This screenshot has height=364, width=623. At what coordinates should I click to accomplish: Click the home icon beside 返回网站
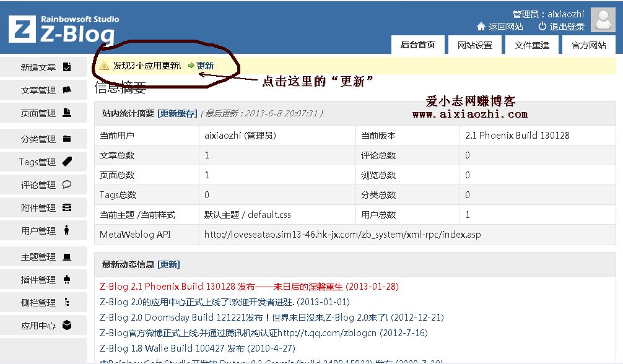481,27
